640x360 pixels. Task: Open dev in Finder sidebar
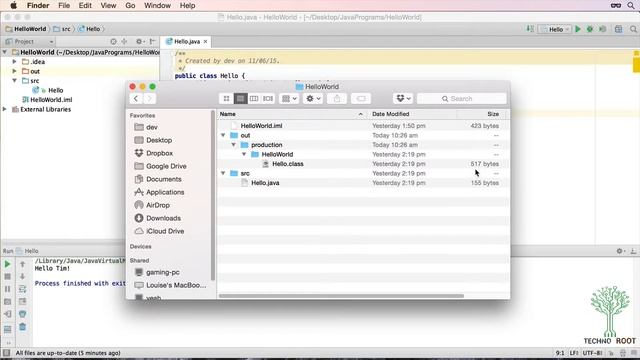(x=151, y=127)
